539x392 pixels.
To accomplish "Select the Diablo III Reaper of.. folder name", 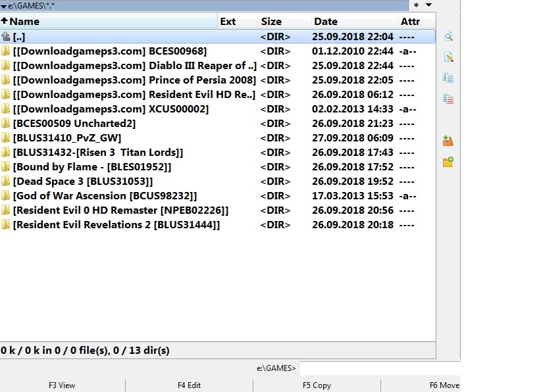I will point(135,66).
